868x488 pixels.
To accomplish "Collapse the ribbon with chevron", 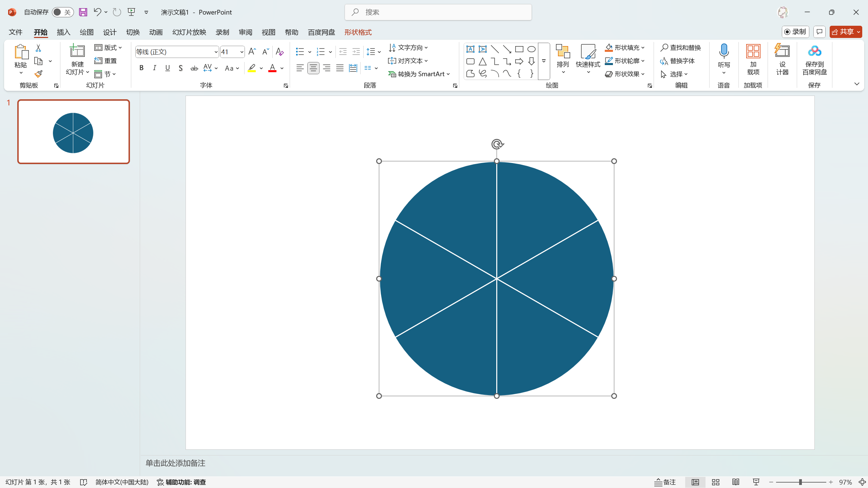I will 857,84.
